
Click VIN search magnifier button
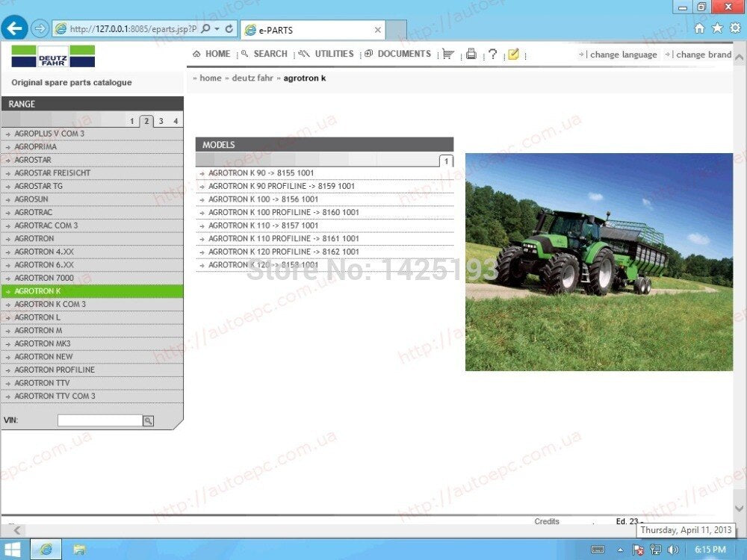148,420
